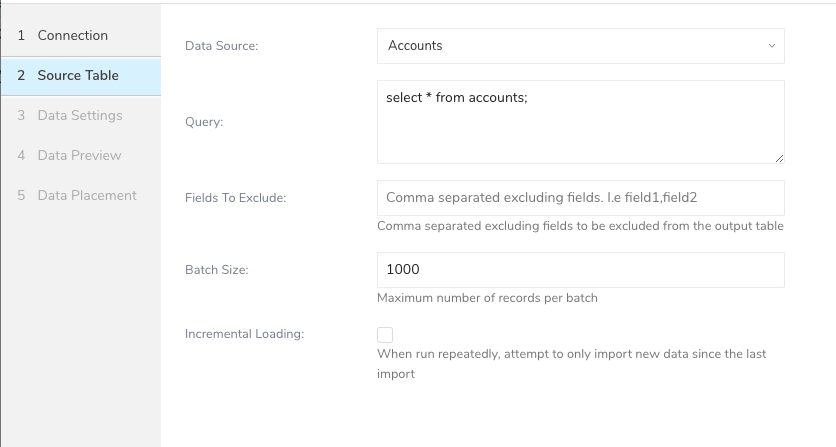This screenshot has height=447, width=836.
Task: Click the Fields To Exclude label
Action: 236,198
